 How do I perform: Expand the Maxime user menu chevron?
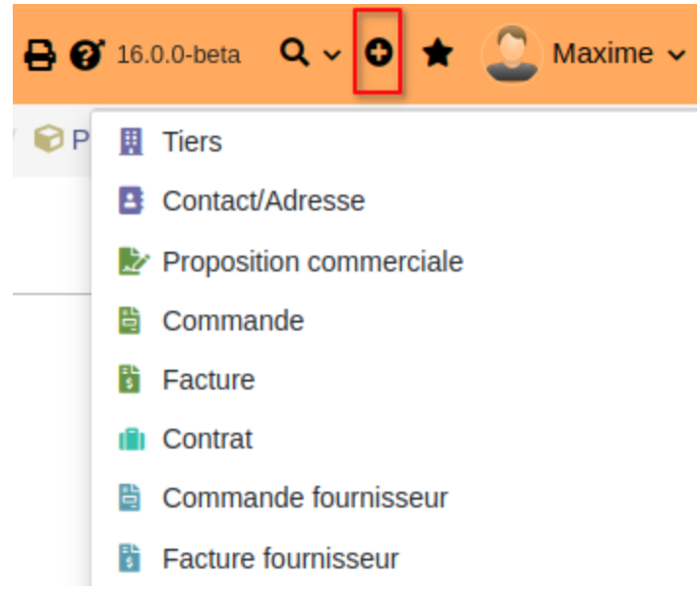click(676, 55)
